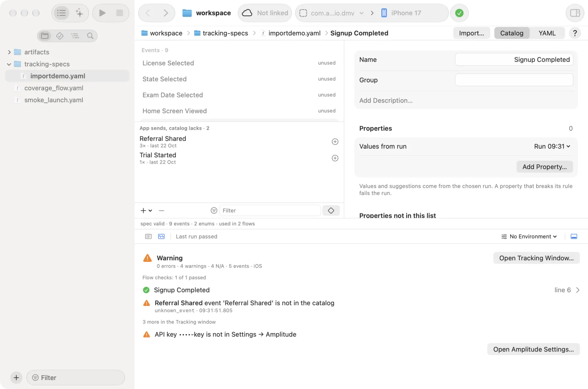588x389 pixels.
Task: Open help with the question mark button
Action: tap(575, 33)
